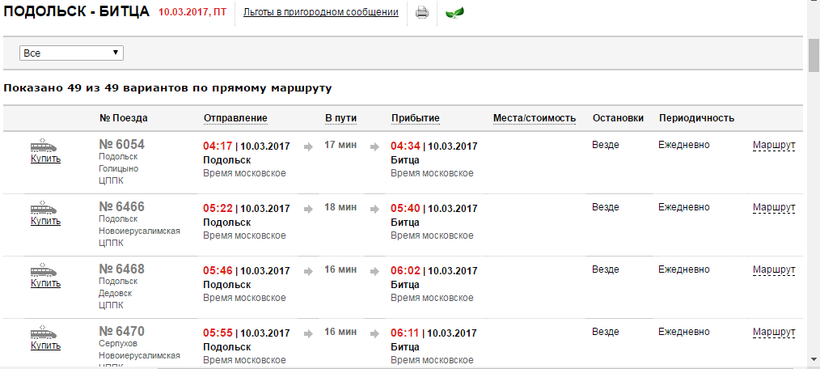Open Маршрут for train № 6470
This screenshot has height=369, width=820.
pos(774,332)
